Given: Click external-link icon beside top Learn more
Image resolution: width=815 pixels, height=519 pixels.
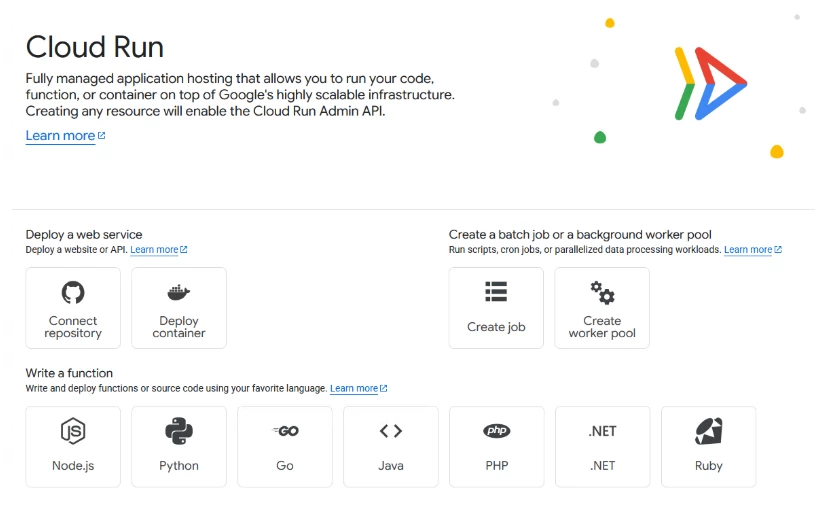Looking at the screenshot, I should 102,135.
